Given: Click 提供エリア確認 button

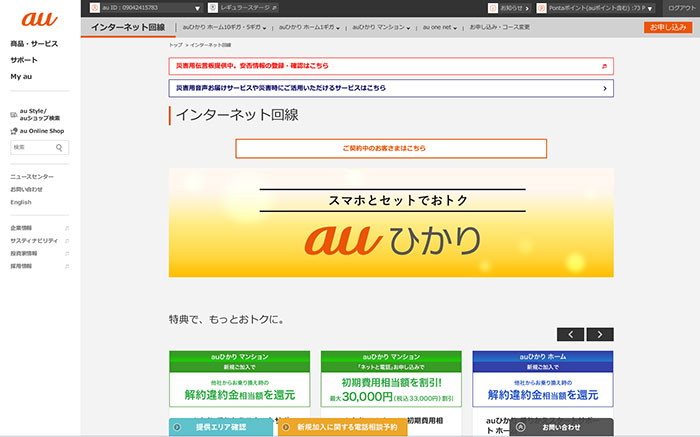Looking at the screenshot, I should (221, 427).
